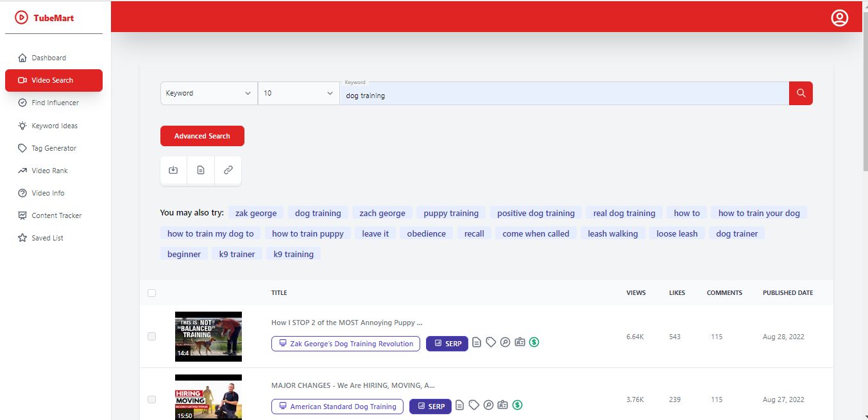The height and width of the screenshot is (420, 868).
Task: Click title 'MAJOR CHANGES - We Are HIRING'
Action: point(353,385)
